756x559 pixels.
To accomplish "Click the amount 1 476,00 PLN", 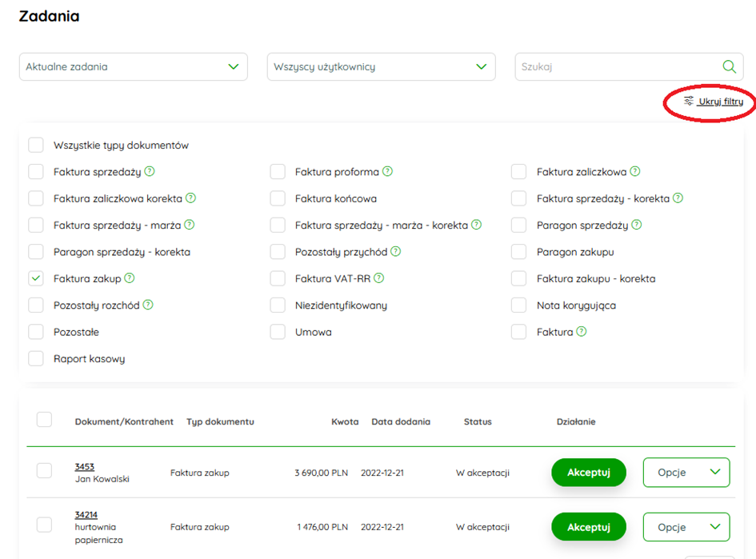I will point(322,527).
